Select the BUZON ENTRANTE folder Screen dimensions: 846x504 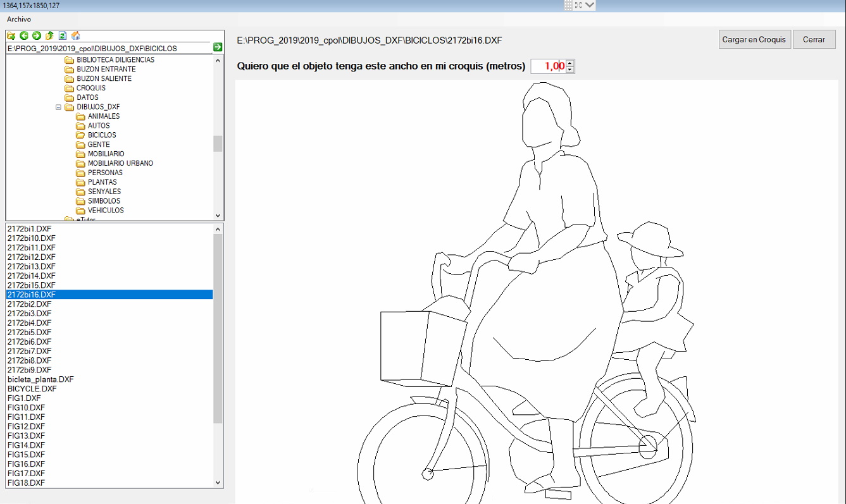click(x=106, y=70)
